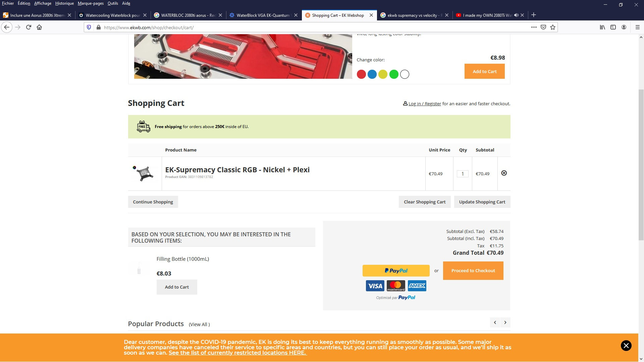Remove EK-Supremacy item from cart
644x362 pixels.
(x=504, y=173)
